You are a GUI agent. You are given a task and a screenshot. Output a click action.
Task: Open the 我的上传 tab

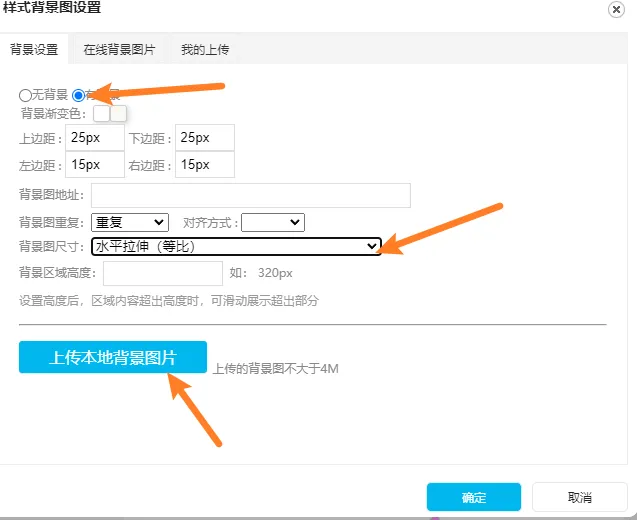point(205,50)
